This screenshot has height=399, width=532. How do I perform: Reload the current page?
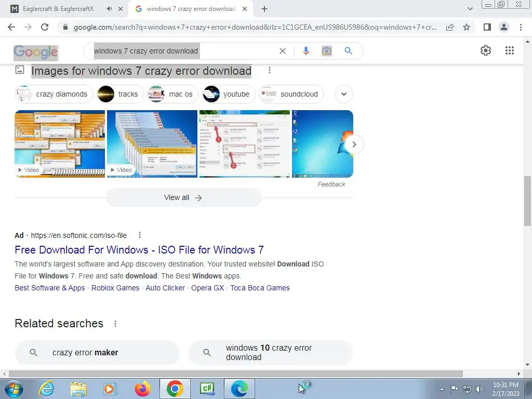coord(45,27)
